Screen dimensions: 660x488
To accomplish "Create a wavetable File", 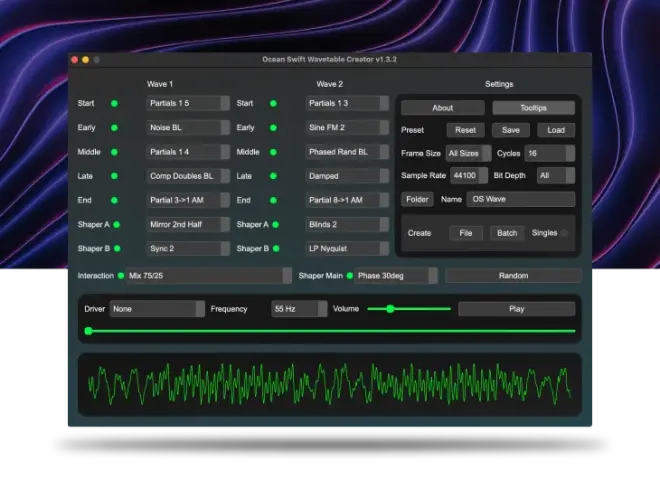I will coord(466,233).
